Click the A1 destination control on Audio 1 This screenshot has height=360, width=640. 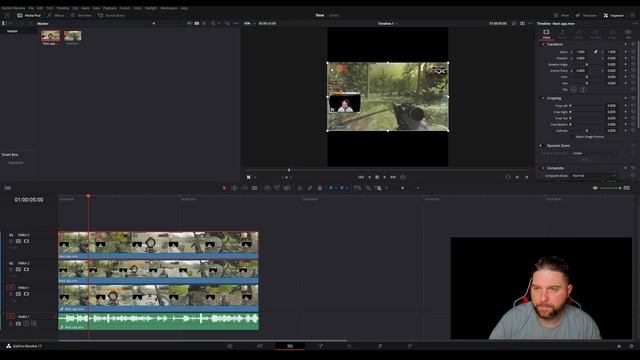tap(11, 316)
